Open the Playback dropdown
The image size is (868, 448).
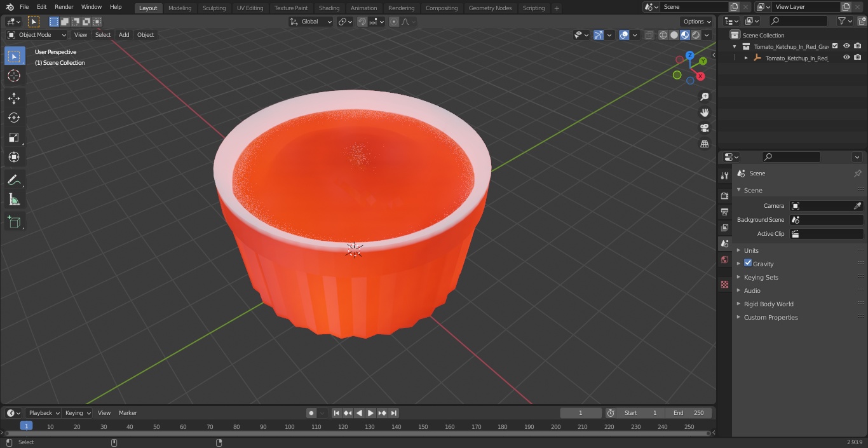point(44,413)
